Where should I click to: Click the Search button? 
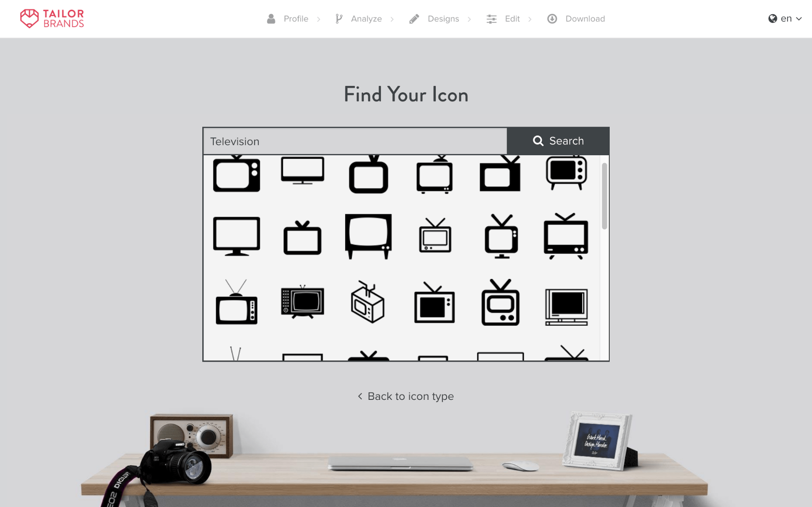[x=557, y=141]
